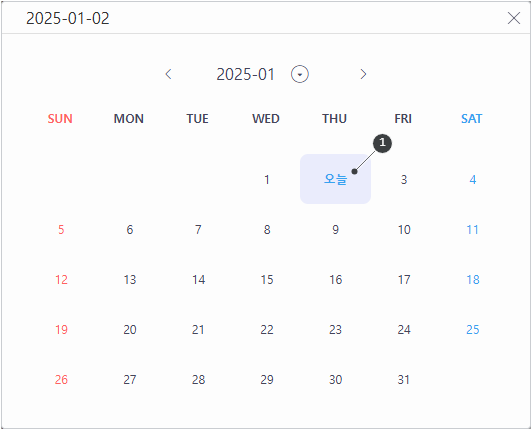
Task: Close the date picker dialog
Action: (x=514, y=18)
